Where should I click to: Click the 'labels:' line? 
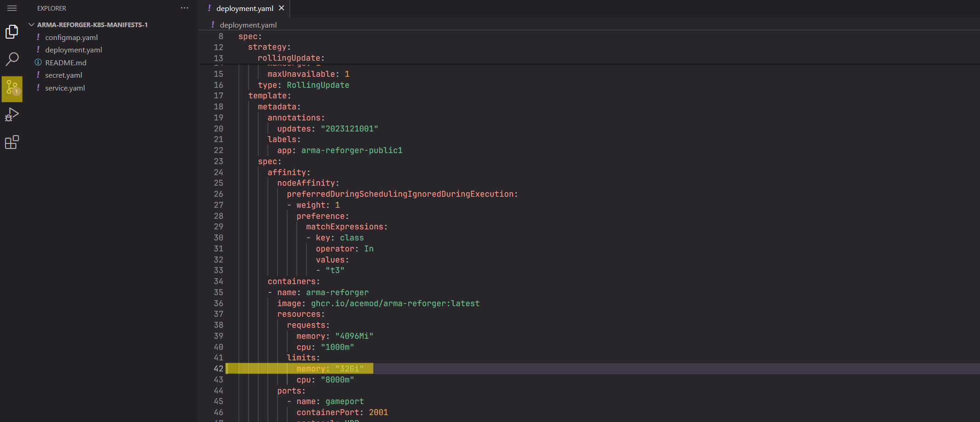[x=284, y=139]
